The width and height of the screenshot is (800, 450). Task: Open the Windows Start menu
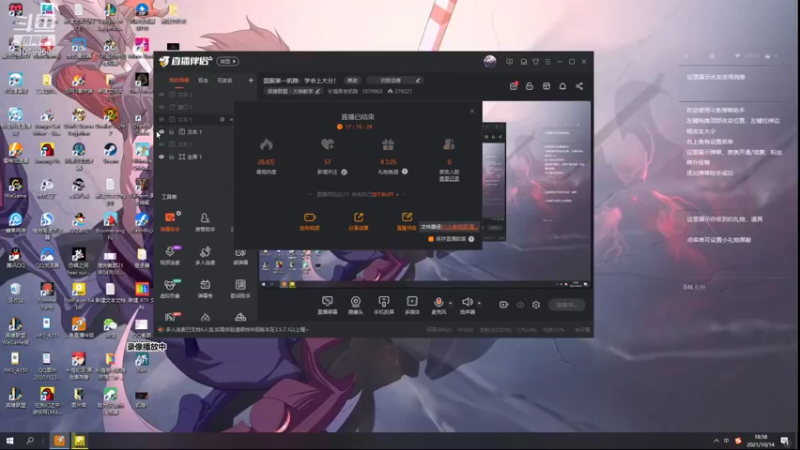[x=9, y=440]
